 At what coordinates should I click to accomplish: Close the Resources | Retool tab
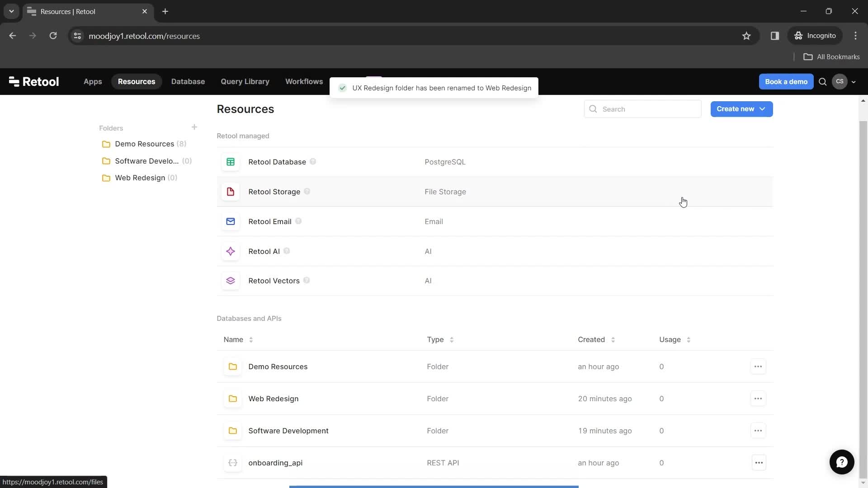point(145,11)
